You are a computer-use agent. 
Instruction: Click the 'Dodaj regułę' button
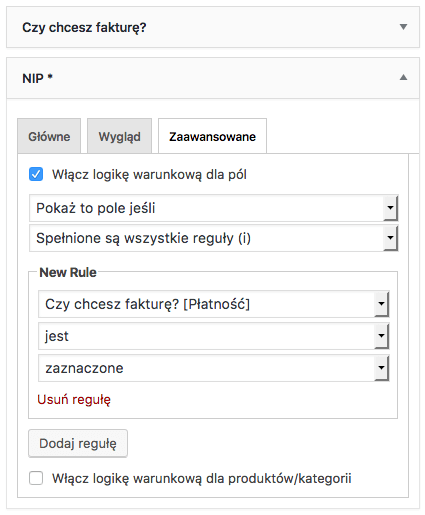78,443
